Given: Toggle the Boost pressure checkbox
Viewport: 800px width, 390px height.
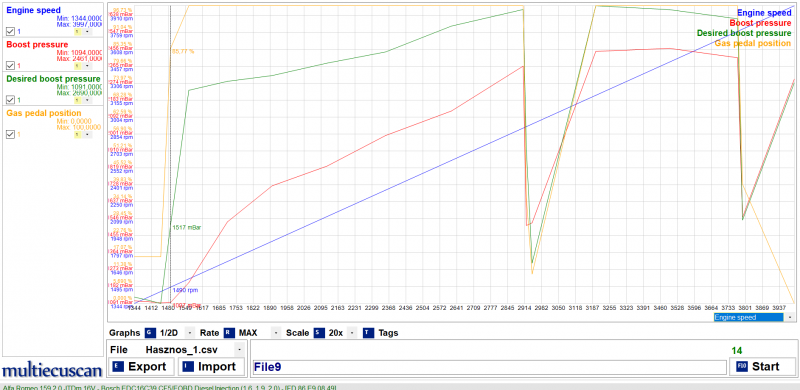Looking at the screenshot, I should click(10, 65).
